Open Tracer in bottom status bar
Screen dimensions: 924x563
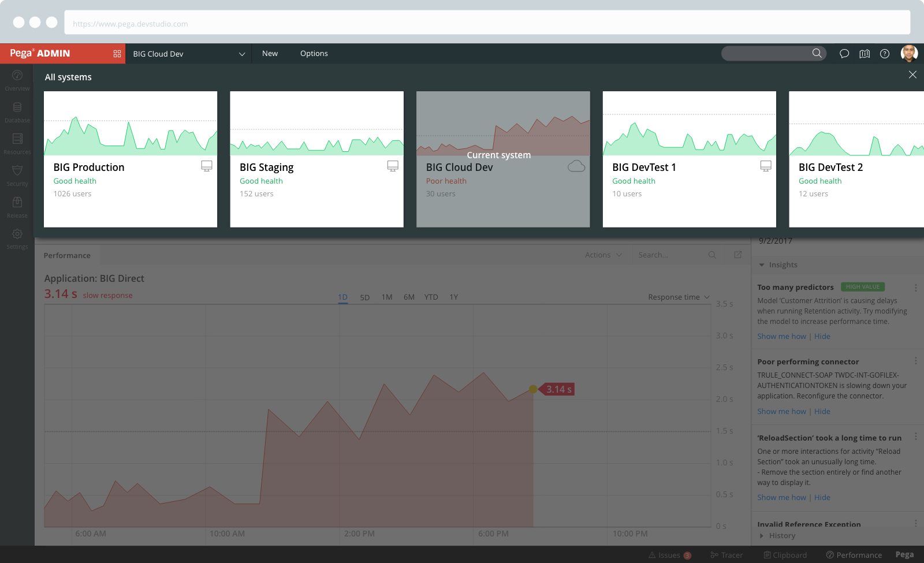[x=726, y=555]
